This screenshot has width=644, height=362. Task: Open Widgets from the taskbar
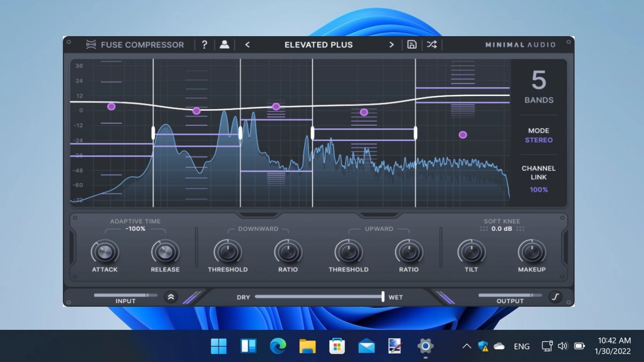[x=248, y=346]
